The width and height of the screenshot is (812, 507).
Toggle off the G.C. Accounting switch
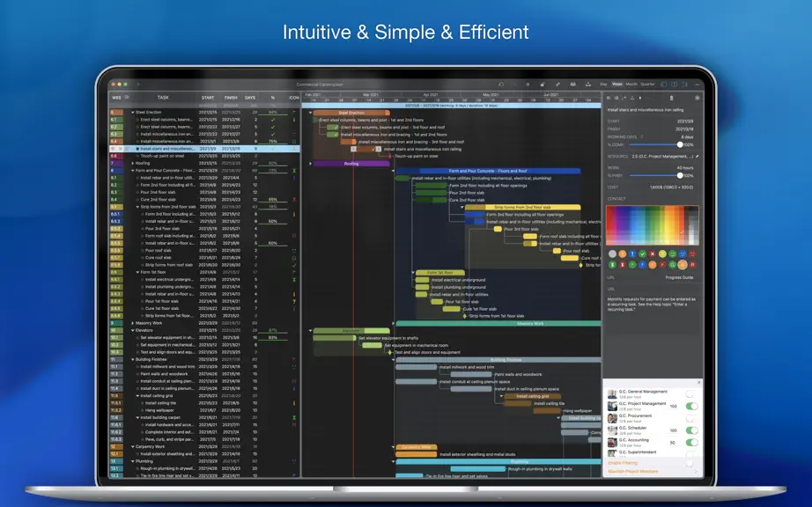(692, 443)
